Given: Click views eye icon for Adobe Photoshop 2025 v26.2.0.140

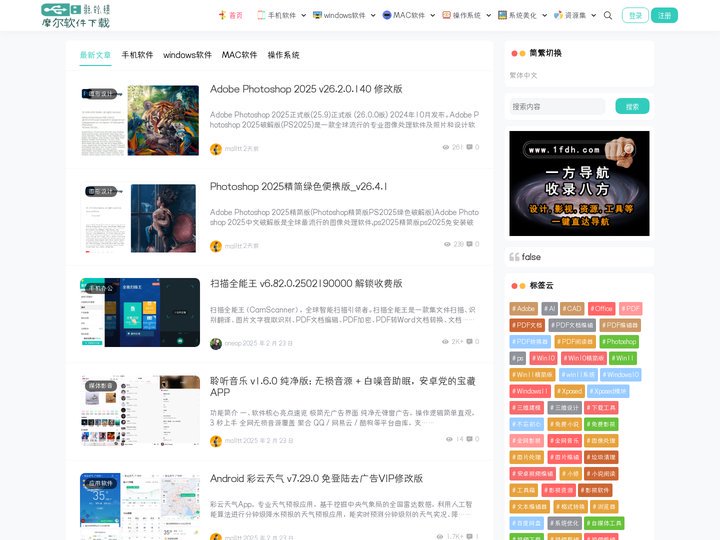Looking at the screenshot, I should (445, 147).
